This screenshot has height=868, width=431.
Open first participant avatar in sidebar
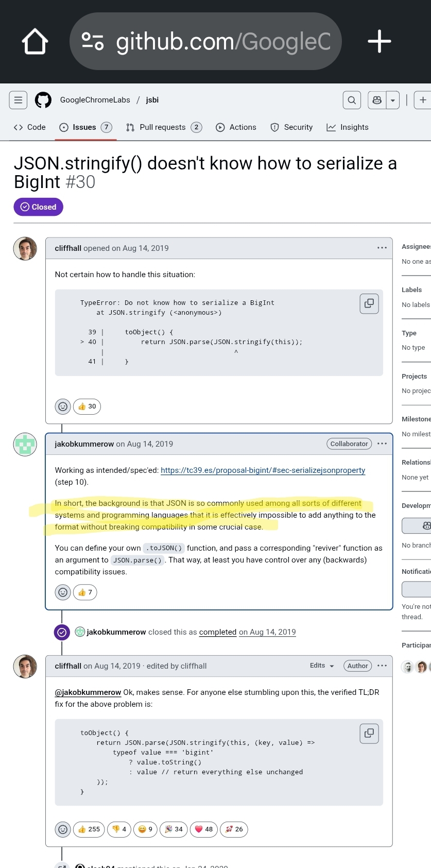point(407,667)
